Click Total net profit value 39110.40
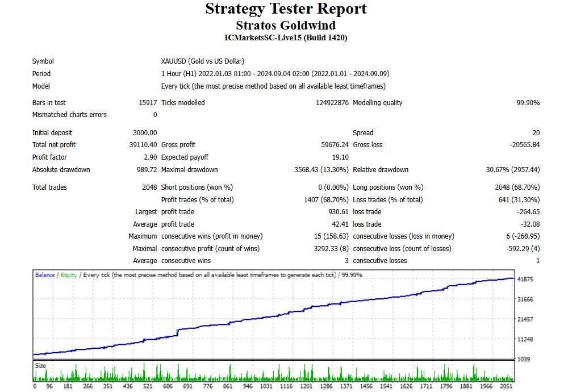This screenshot has height=392, width=568. [x=143, y=144]
